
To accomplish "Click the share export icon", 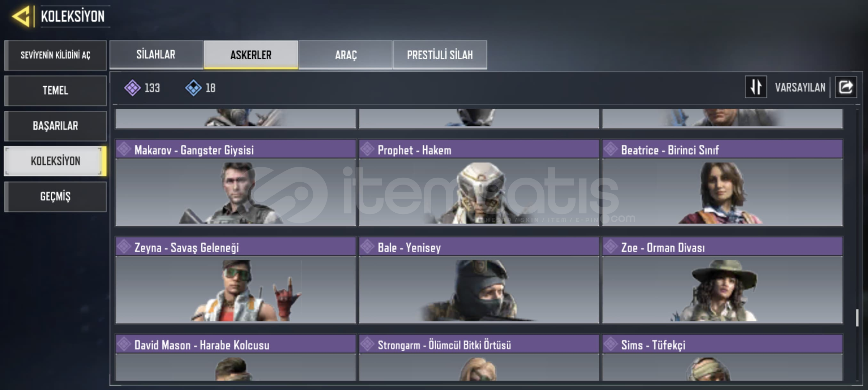I will [846, 87].
